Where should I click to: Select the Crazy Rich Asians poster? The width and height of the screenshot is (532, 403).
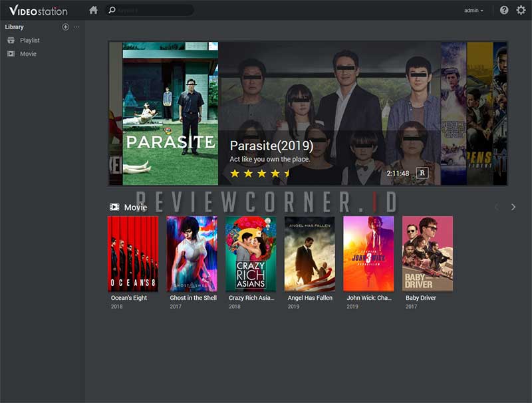point(251,253)
